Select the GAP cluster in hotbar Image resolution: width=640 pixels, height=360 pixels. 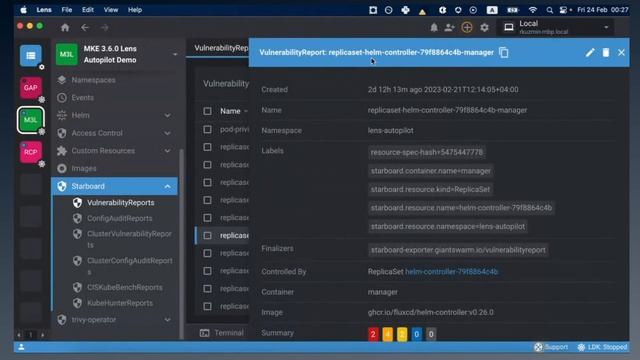pyautogui.click(x=31, y=87)
